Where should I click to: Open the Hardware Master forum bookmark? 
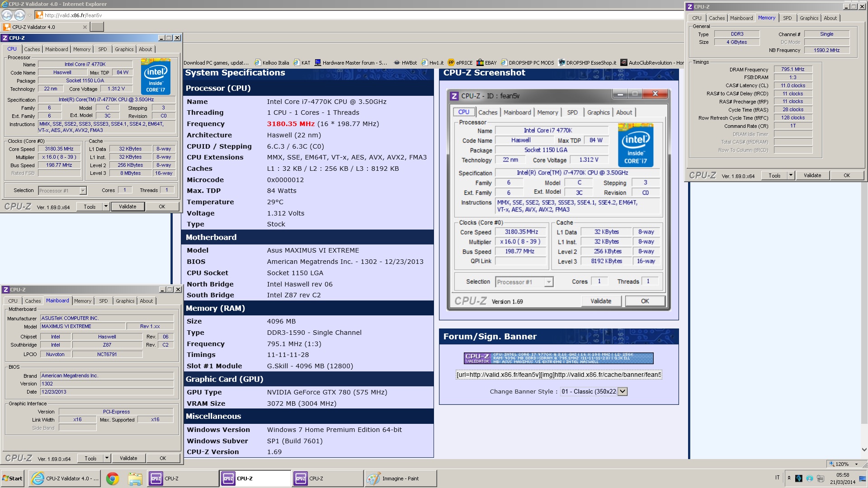pos(351,63)
